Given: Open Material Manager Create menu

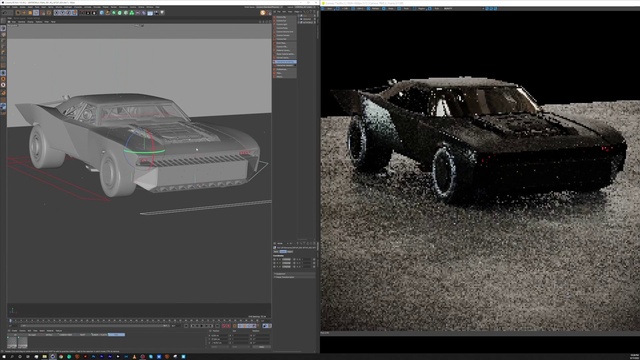Looking at the screenshot, I should click(x=15, y=331).
